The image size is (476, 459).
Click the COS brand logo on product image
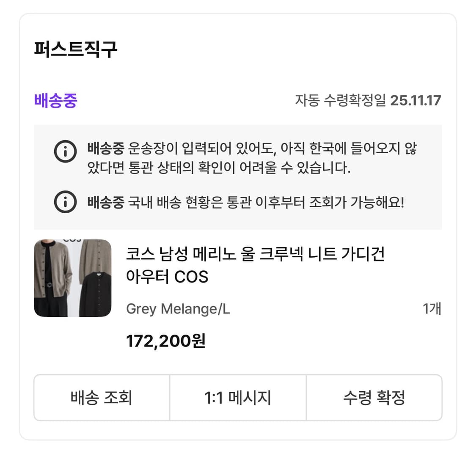pos(73,240)
